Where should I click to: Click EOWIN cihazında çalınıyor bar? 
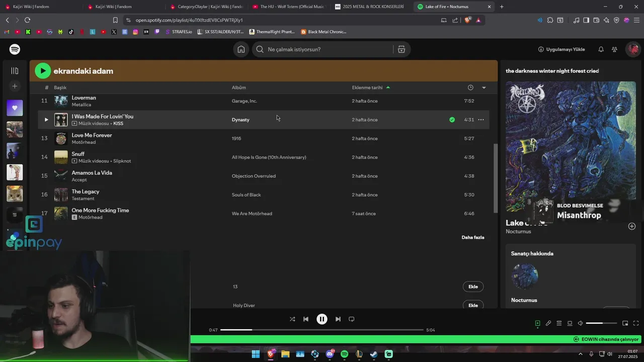click(606, 339)
